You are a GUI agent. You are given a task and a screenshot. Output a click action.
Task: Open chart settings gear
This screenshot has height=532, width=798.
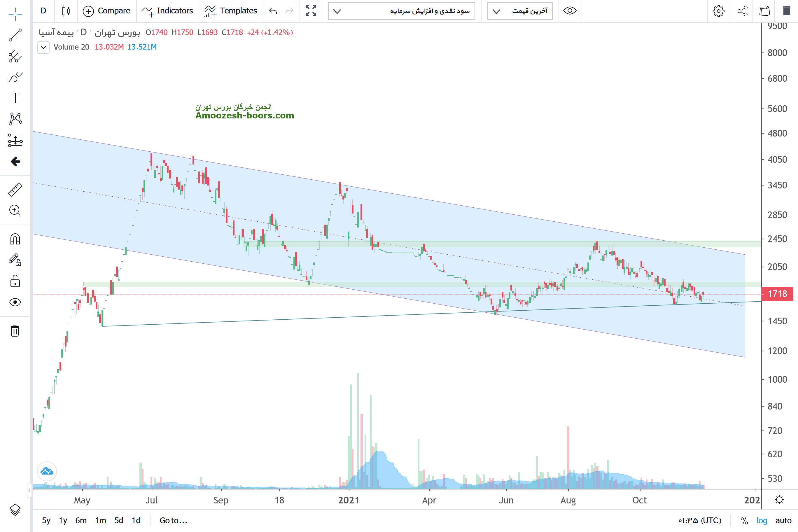(x=718, y=11)
